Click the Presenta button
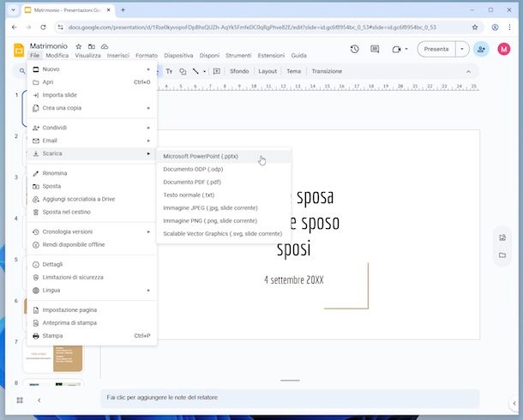 point(436,50)
